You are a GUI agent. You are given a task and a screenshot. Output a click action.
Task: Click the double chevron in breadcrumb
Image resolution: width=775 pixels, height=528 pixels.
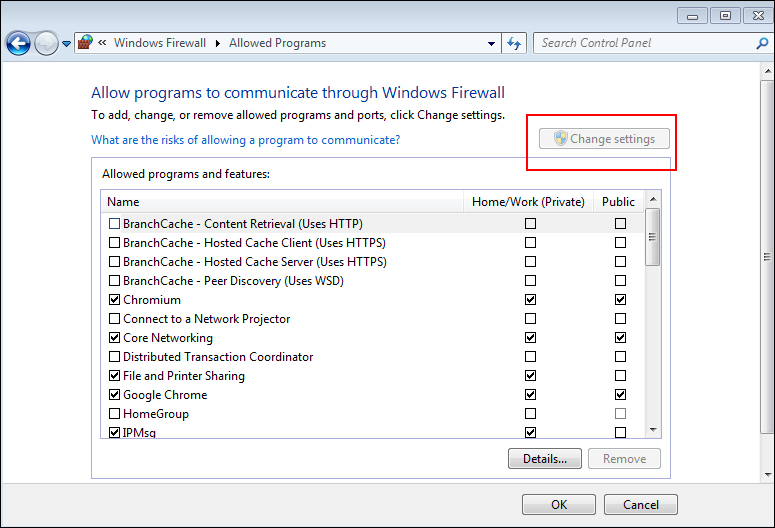[x=102, y=43]
